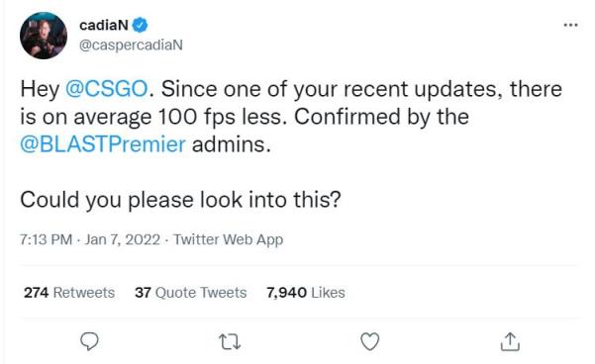Click the 7:13 PM timestamp

[x=46, y=239]
